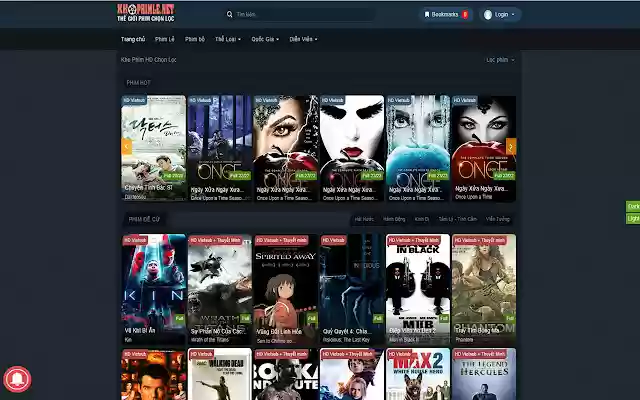Click the PHIM ĐỀ CỬ section heading

point(144,220)
